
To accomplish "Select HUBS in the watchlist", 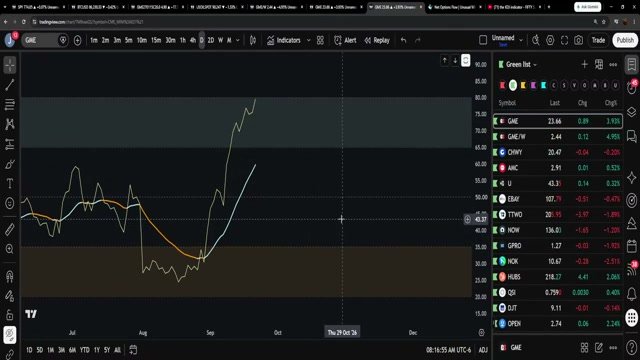I will tap(558, 277).
